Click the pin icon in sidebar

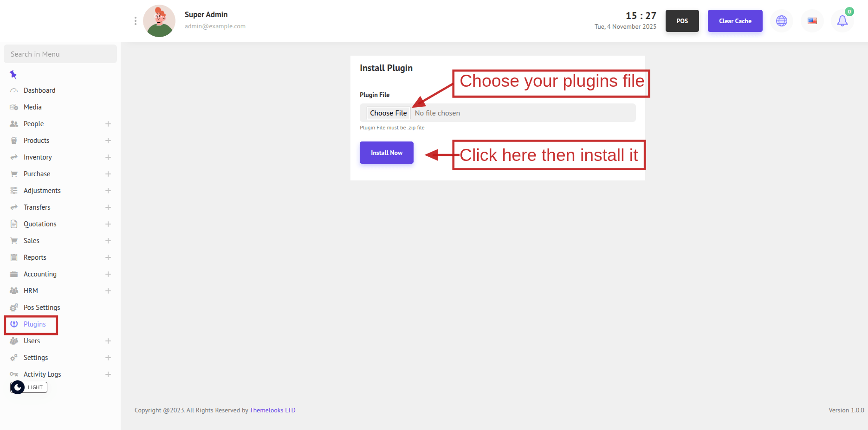(x=13, y=74)
